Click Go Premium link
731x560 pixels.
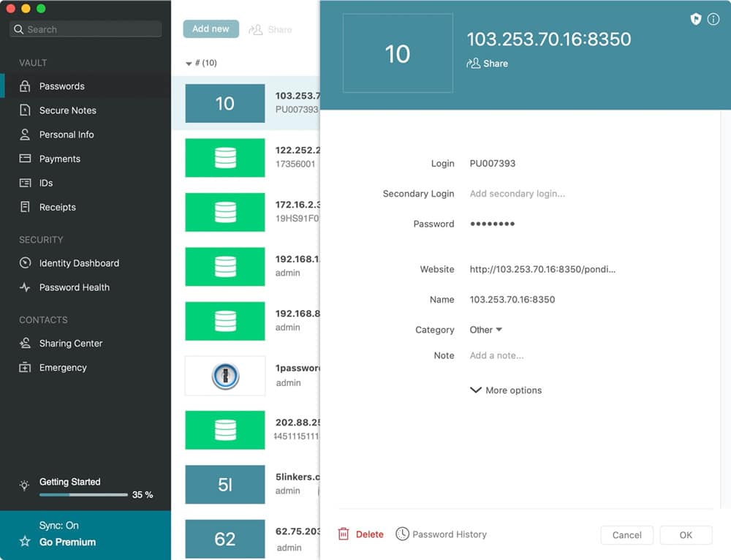coord(67,542)
